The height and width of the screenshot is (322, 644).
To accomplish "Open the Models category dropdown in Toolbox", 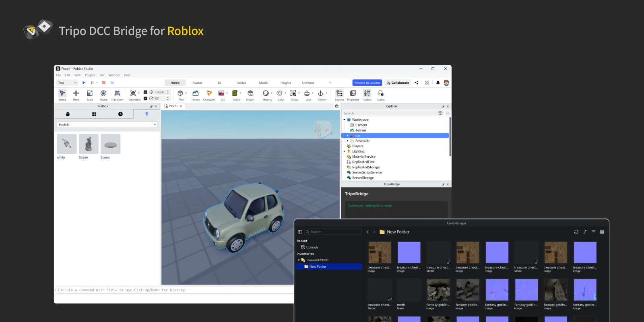I will pos(107,125).
